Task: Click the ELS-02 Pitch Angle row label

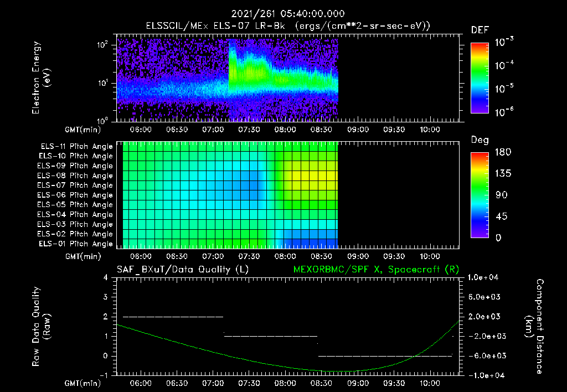Action: tap(75, 234)
